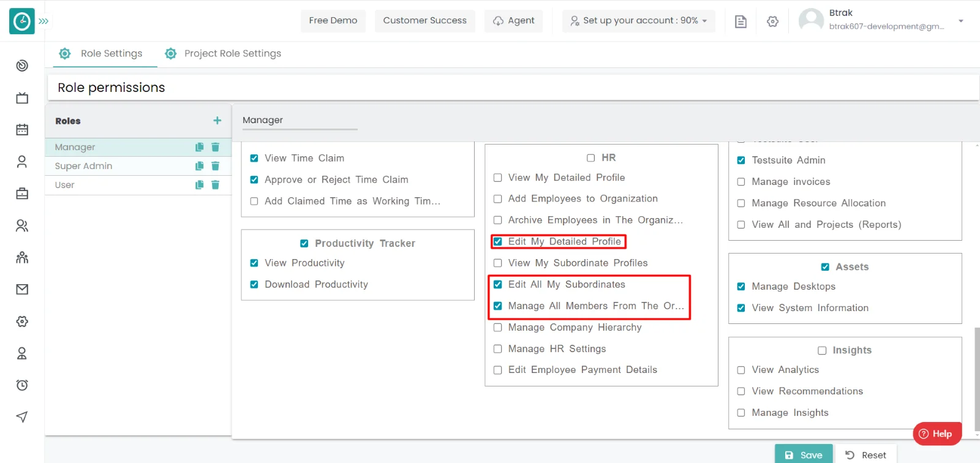Open the gear settings icon in header
The image size is (980, 463).
[x=772, y=21]
